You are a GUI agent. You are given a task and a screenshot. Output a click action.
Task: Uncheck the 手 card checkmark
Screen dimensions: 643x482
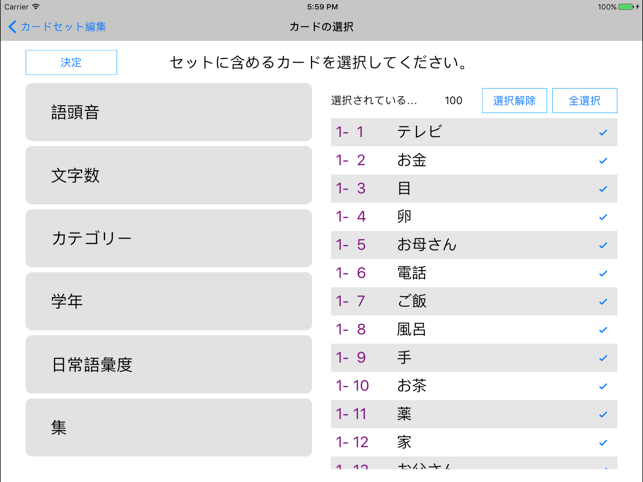click(603, 358)
